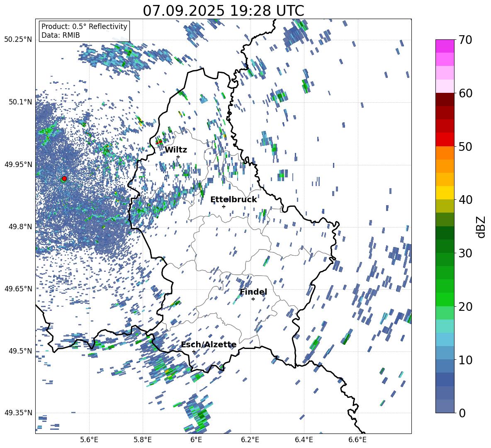Click the Esch/Alzette station cross marker

click(194, 351)
